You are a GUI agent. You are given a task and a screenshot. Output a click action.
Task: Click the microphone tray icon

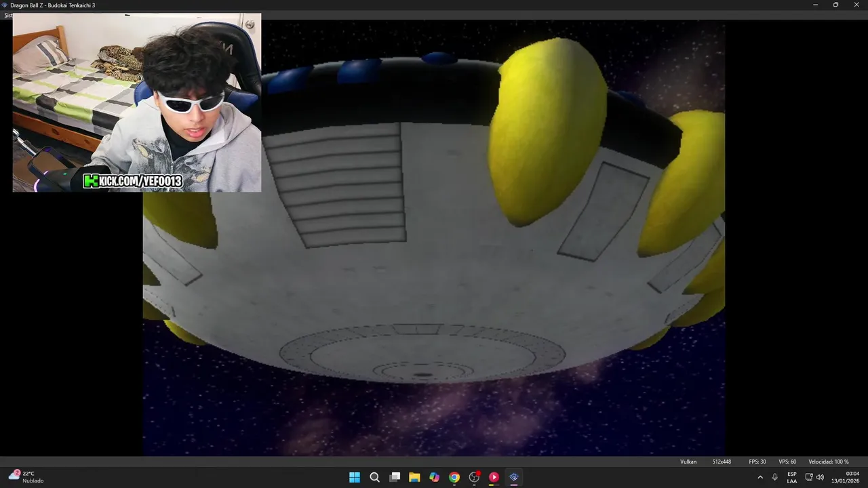(x=774, y=477)
